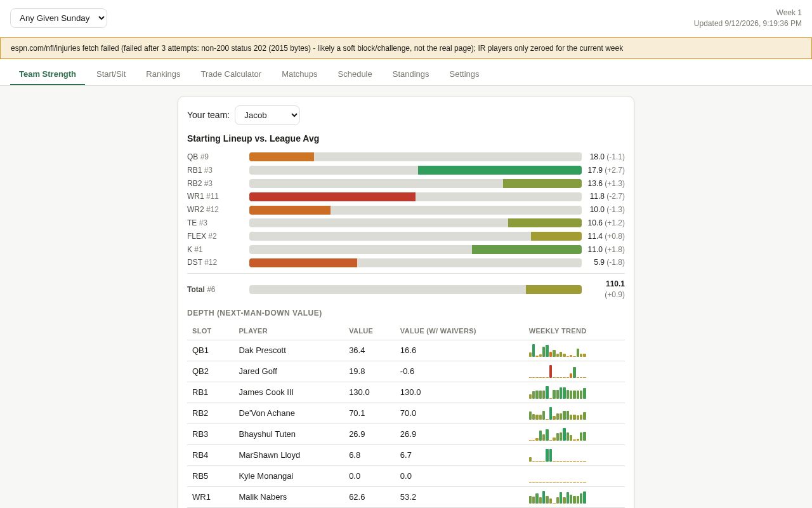
Task: Click De'Von Achane's weekly trend sparkline
Action: click(558, 413)
